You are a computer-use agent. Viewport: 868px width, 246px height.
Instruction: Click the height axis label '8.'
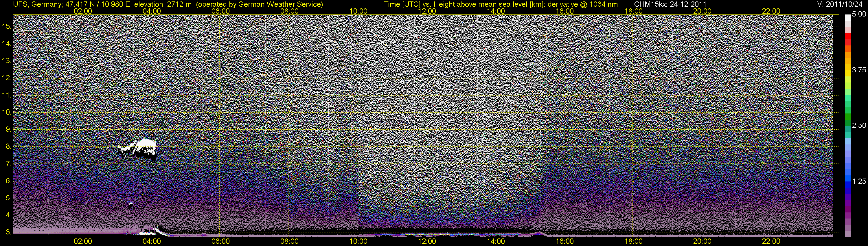point(8,147)
